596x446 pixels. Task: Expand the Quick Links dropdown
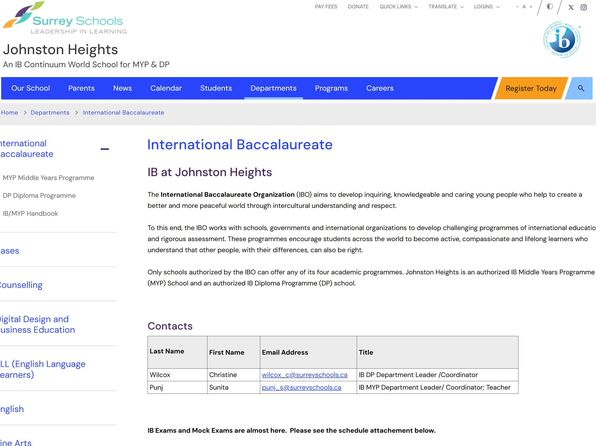[398, 7]
